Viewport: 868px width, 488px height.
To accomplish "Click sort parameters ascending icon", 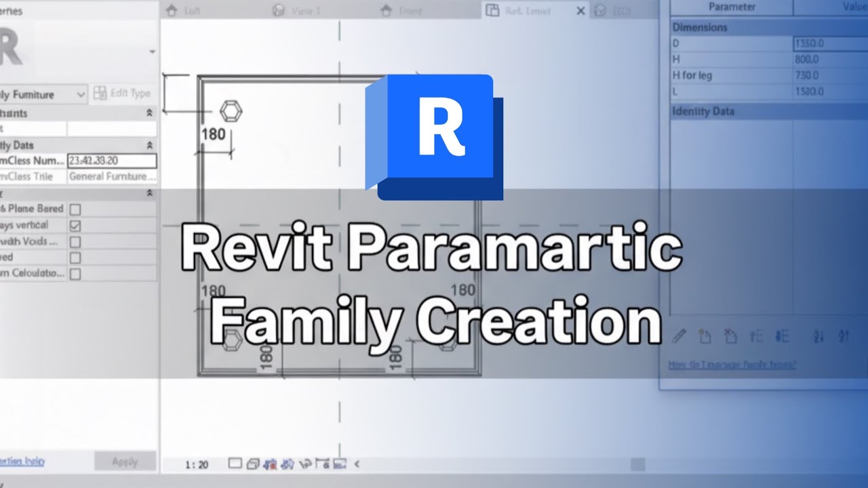I will point(818,336).
